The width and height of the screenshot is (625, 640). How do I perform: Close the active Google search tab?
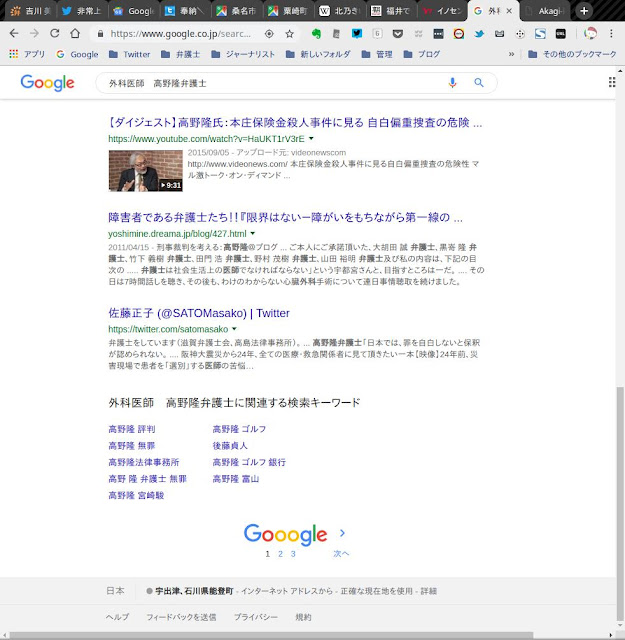tap(509, 11)
